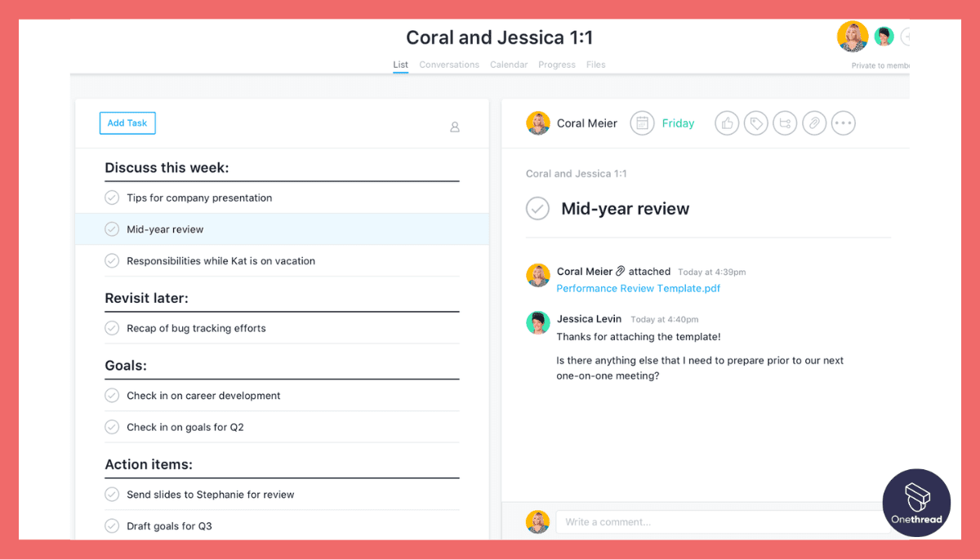Image resolution: width=980 pixels, height=559 pixels.
Task: Switch to the Conversations tab
Action: click(x=449, y=64)
